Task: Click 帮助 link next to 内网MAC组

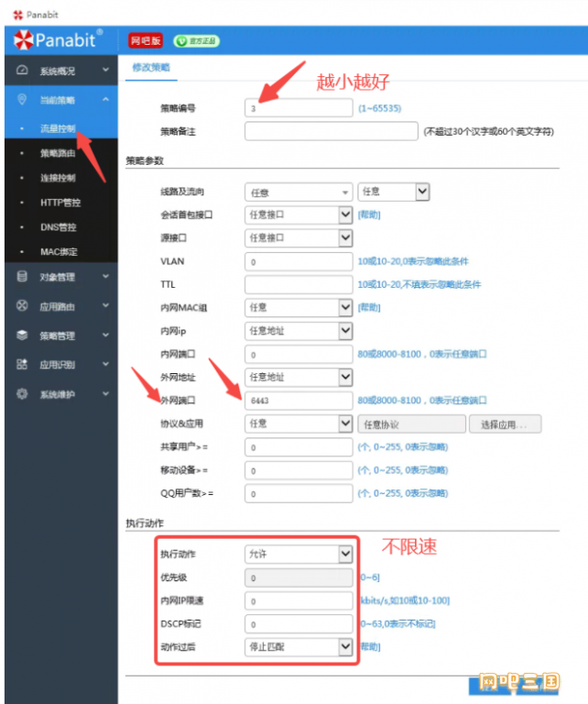Action: coord(369,308)
